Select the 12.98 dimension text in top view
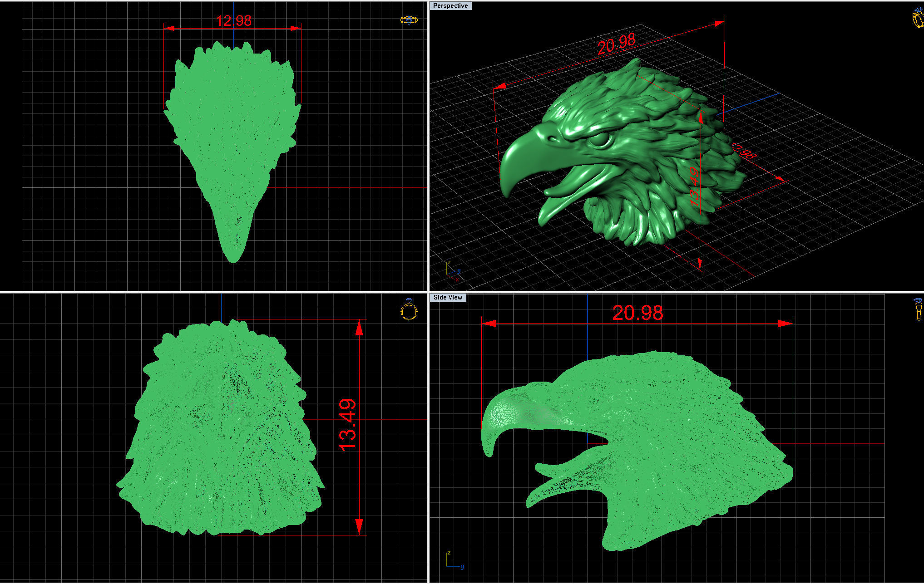The image size is (924, 584). 233,21
